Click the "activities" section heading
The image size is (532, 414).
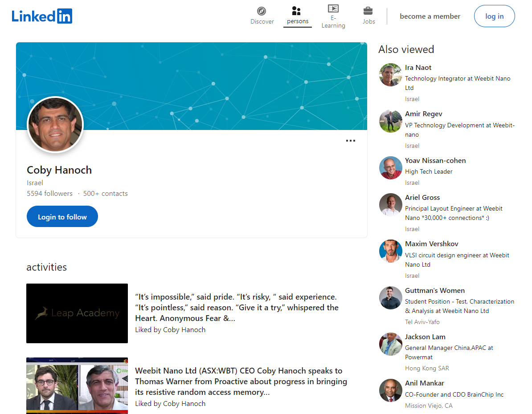46,267
